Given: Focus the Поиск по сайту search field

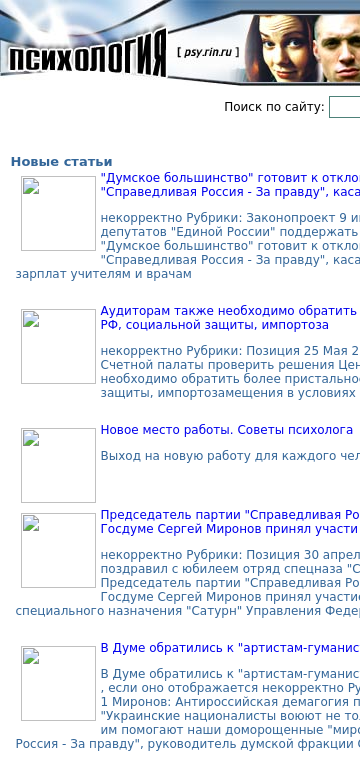Looking at the screenshot, I should [344, 107].
